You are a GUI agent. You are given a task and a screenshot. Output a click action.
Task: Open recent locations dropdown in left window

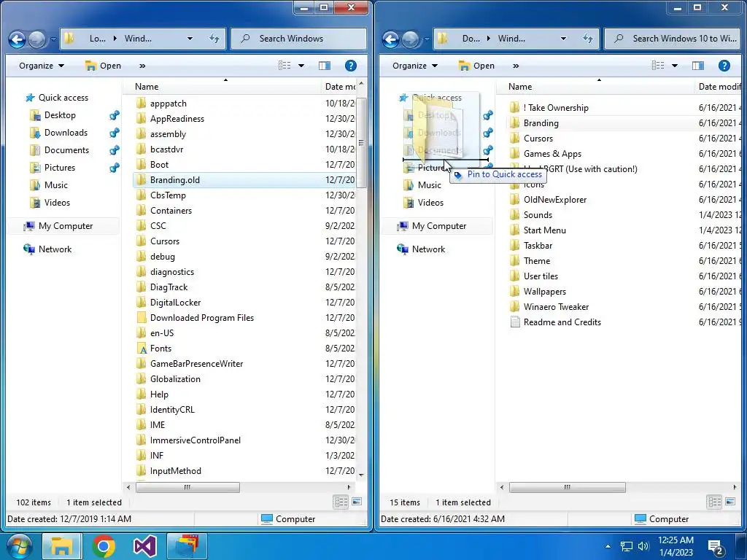53,39
